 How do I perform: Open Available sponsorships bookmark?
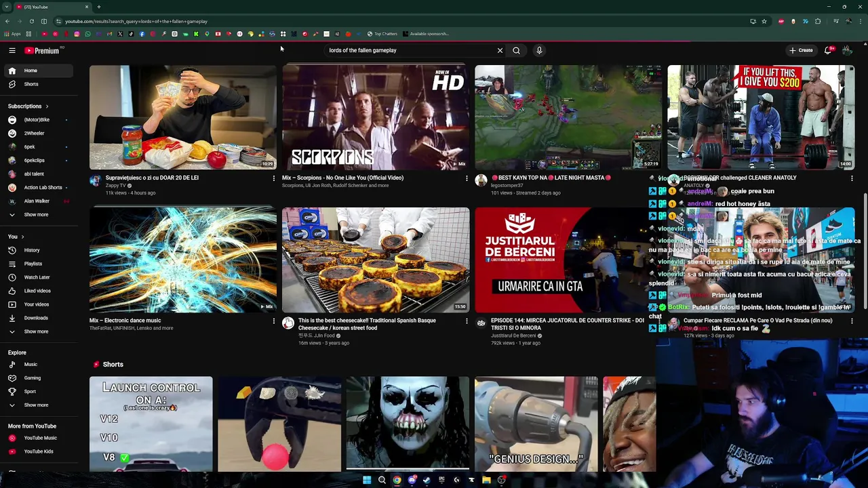425,34
